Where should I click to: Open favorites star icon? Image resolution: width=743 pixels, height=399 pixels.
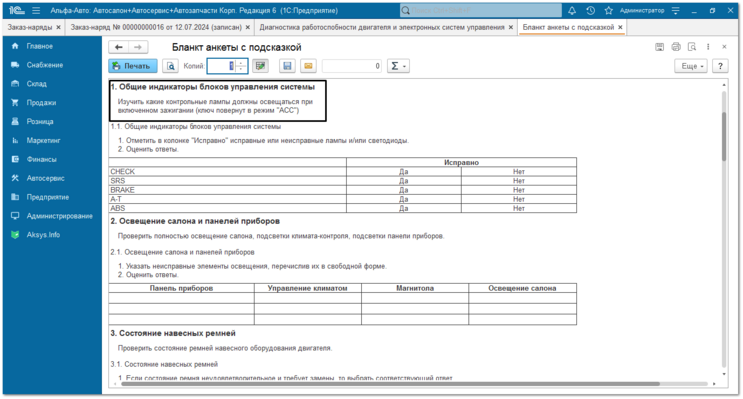pyautogui.click(x=609, y=10)
